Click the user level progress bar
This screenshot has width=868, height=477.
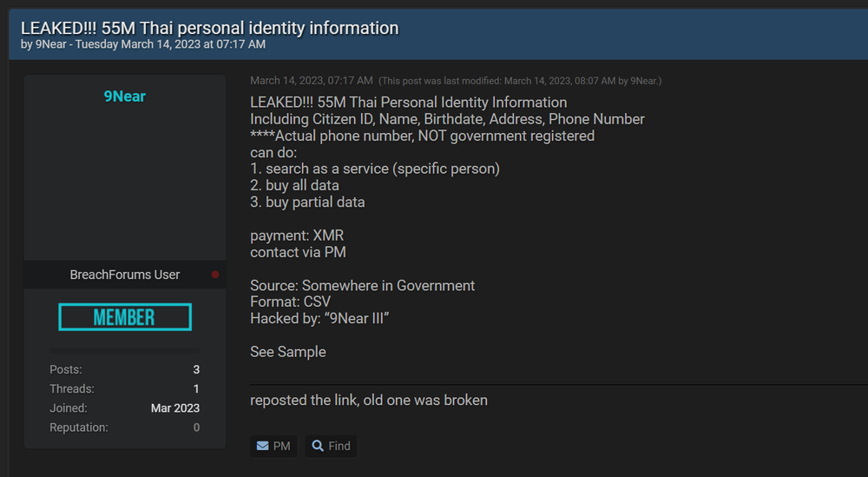[124, 351]
